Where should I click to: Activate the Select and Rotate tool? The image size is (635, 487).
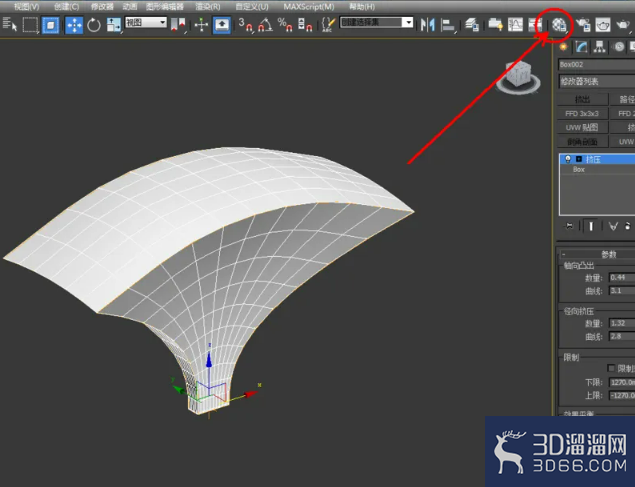[94, 25]
